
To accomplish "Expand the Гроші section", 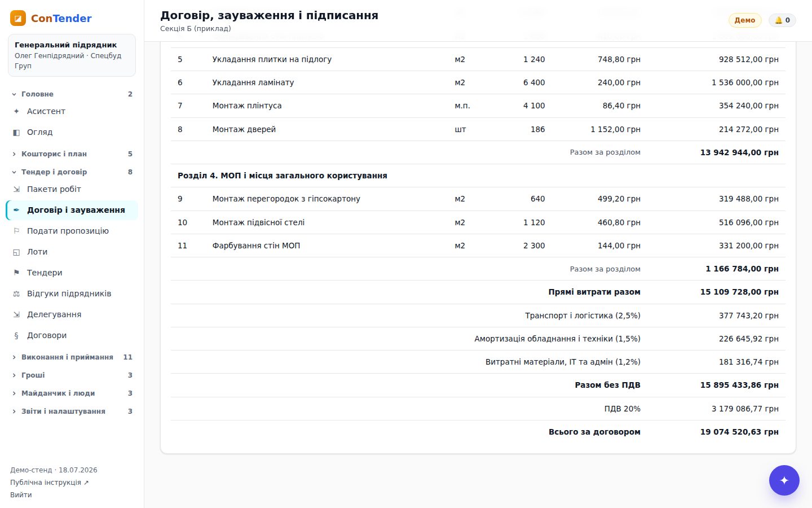I will pos(72,375).
